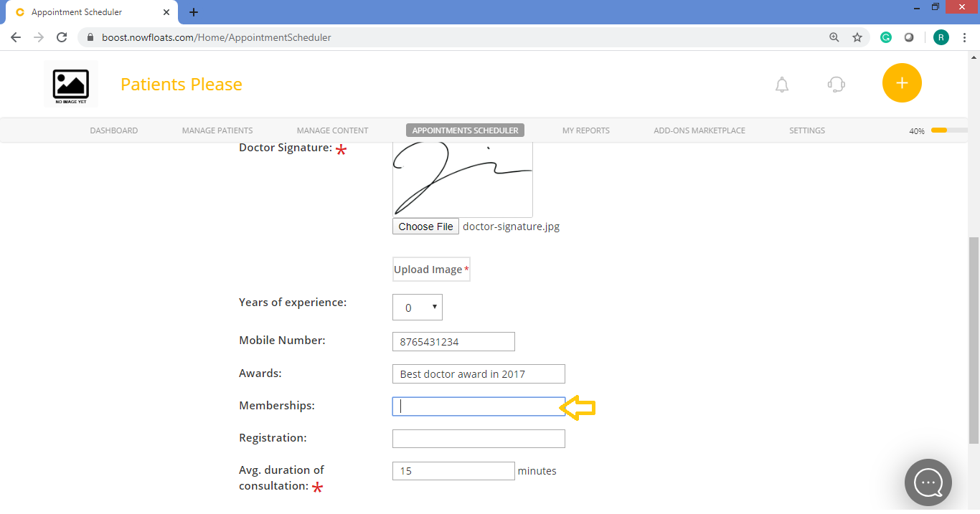Open Manage Patients menu
The height and width of the screenshot is (514, 980).
(x=217, y=130)
